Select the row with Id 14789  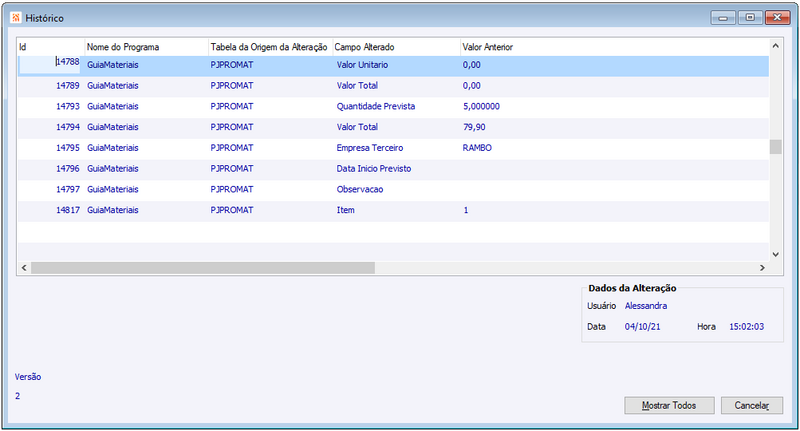coord(393,86)
